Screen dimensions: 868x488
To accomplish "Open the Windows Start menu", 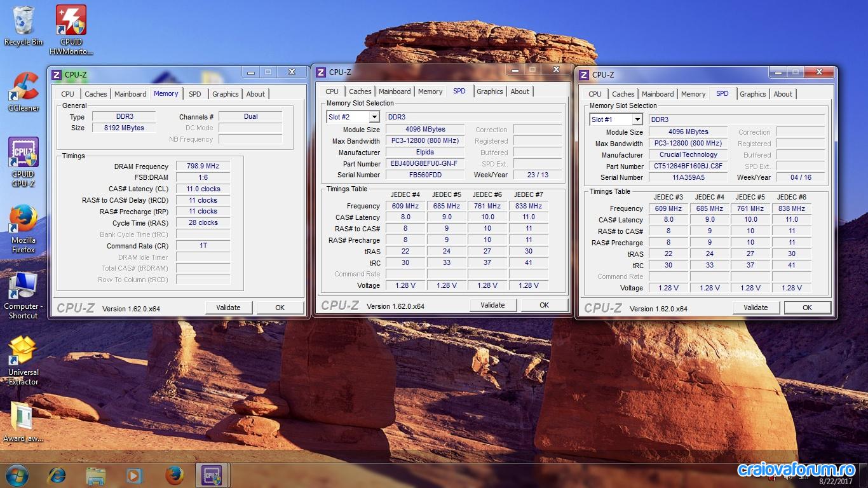I will pyautogui.click(x=17, y=475).
